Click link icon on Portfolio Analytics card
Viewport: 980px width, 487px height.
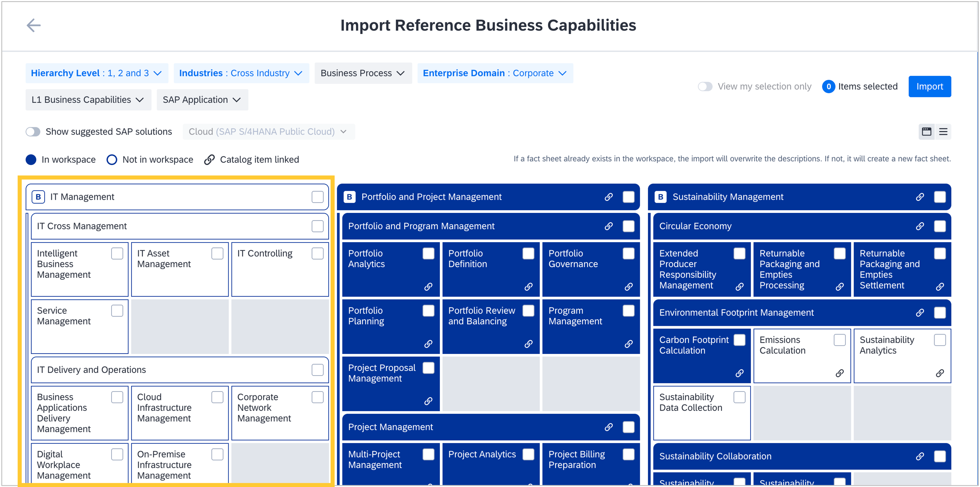pyautogui.click(x=428, y=287)
